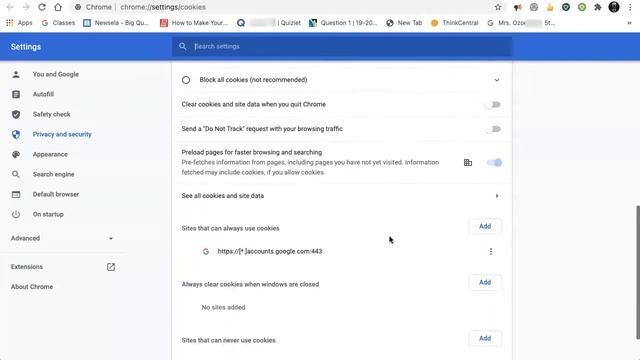Viewport: 640px width, 360px height.
Task: Open the megaphone extension icon
Action: [x=518, y=7]
